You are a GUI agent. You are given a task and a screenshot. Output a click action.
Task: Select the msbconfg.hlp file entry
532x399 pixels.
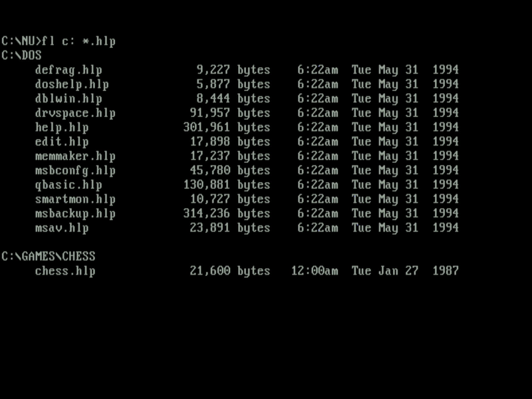75,170
